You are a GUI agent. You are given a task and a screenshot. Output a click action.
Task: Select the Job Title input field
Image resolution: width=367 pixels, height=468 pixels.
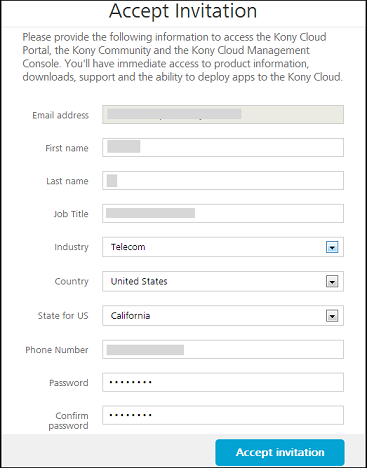coord(223,213)
